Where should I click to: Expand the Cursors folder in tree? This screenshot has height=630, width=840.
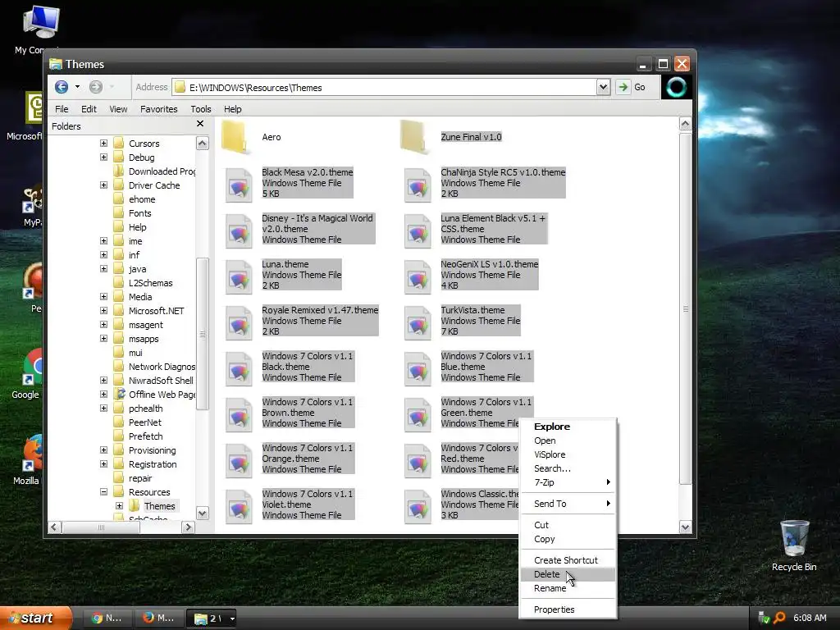(x=103, y=143)
